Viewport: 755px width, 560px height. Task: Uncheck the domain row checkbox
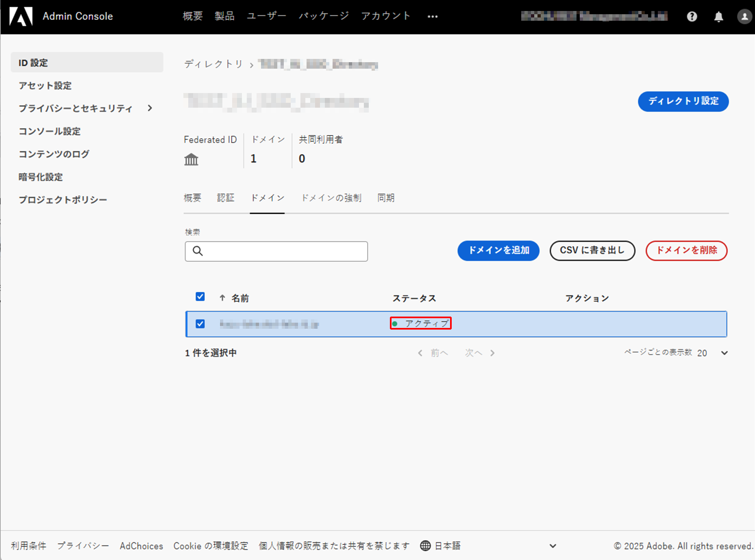coord(200,324)
